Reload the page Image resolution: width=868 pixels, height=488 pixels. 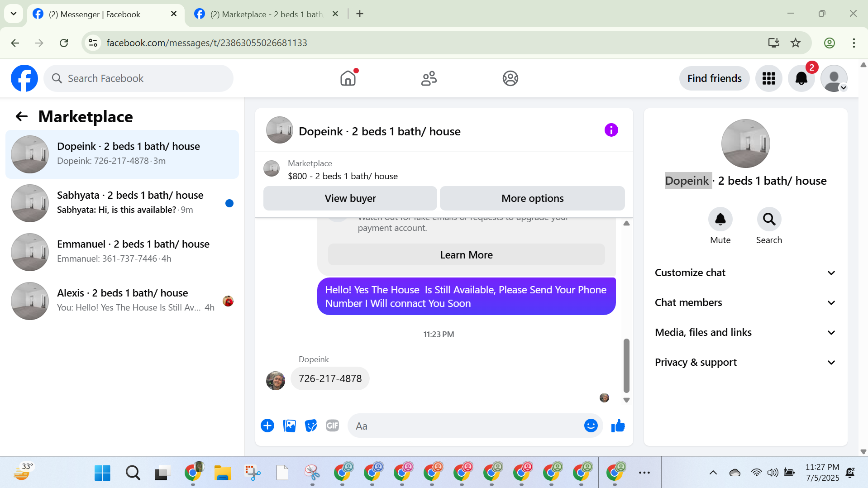pos(64,43)
